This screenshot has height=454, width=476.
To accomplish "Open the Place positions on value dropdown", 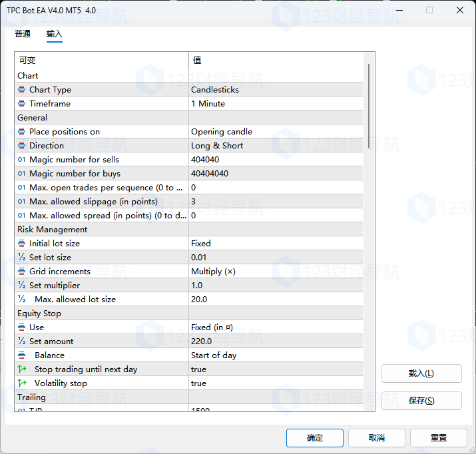I will (276, 132).
